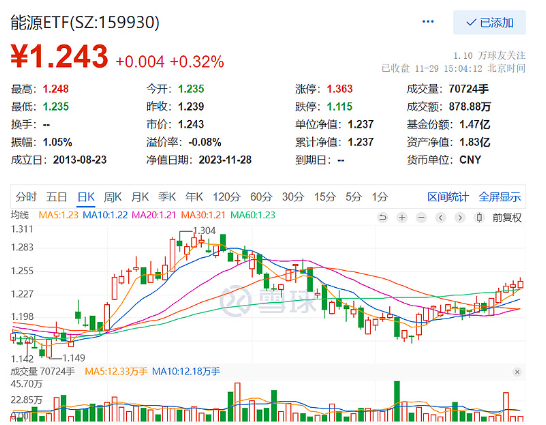Click the 溢价率 -0.08% value
This screenshot has height=425, width=546.
pyautogui.click(x=205, y=142)
